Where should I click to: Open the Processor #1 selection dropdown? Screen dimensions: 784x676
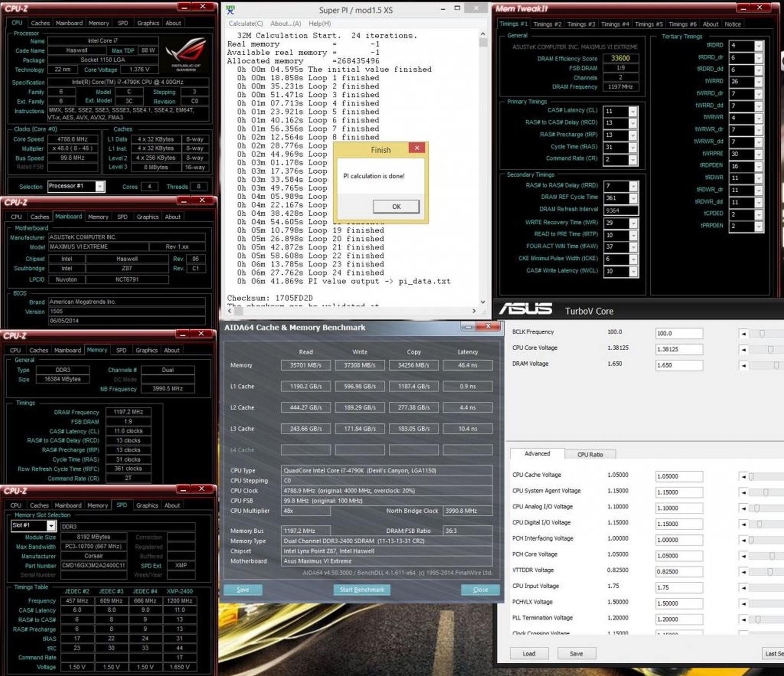click(x=100, y=187)
